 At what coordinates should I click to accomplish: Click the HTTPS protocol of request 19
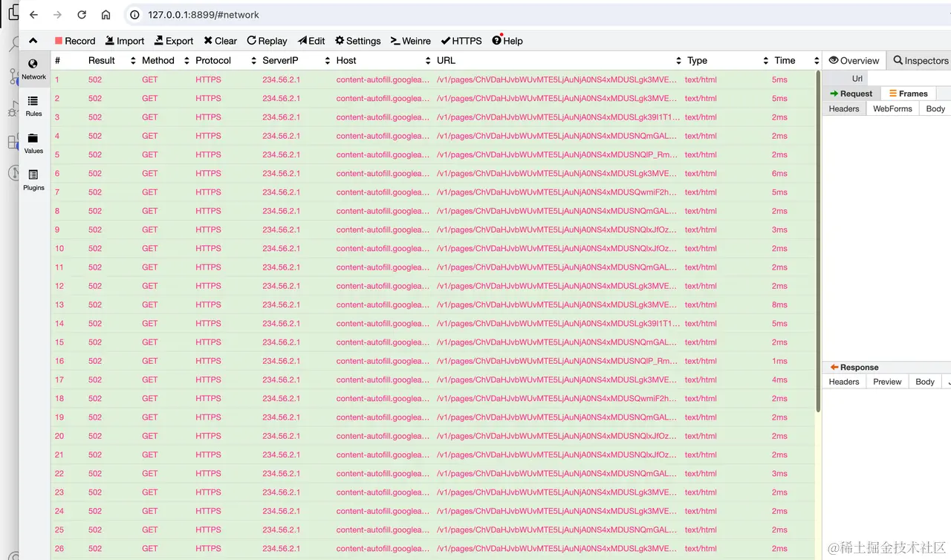coord(208,417)
